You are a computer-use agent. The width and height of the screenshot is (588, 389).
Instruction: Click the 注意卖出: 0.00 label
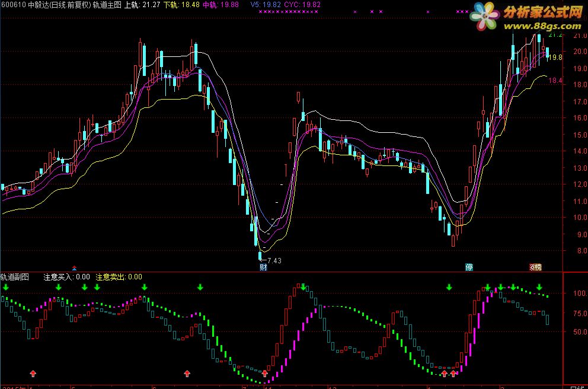(119, 277)
